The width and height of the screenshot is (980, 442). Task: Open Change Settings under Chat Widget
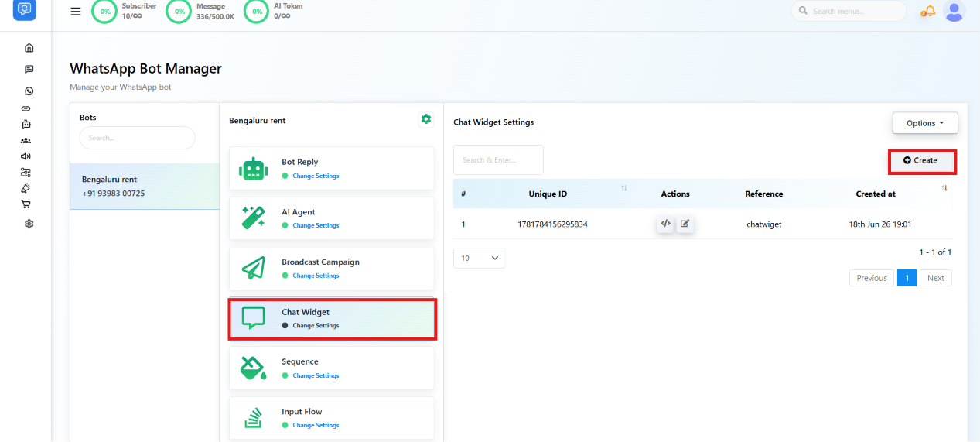316,326
